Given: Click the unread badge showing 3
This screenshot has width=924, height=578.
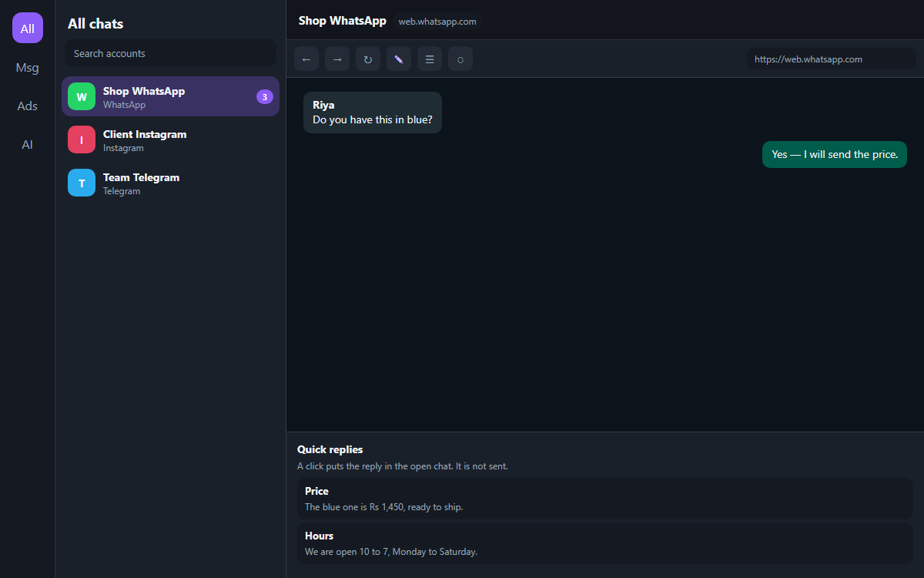Looking at the screenshot, I should tap(265, 96).
